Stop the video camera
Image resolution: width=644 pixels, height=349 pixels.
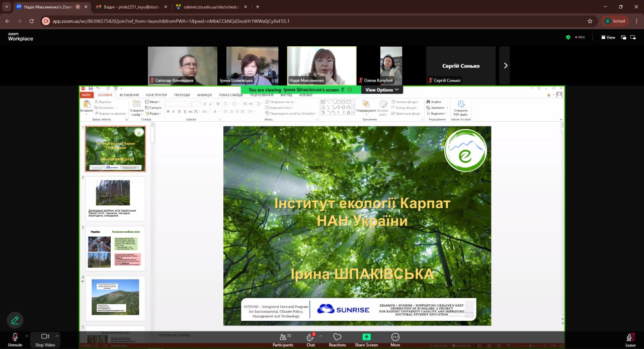(46, 339)
